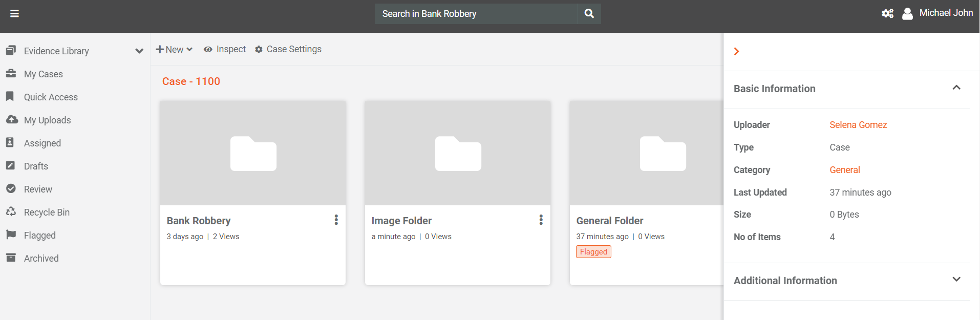
Task: Expand the Evidence Library chevron
Action: (139, 51)
